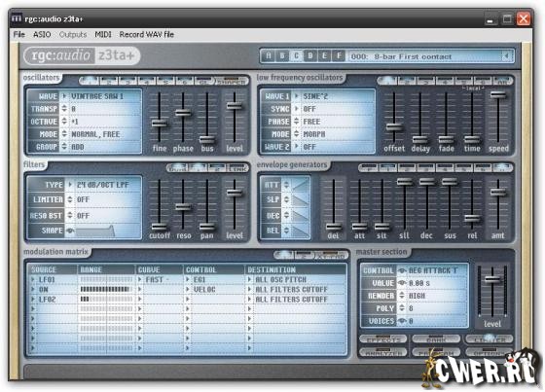Click the range bar of the ON row

click(106, 289)
